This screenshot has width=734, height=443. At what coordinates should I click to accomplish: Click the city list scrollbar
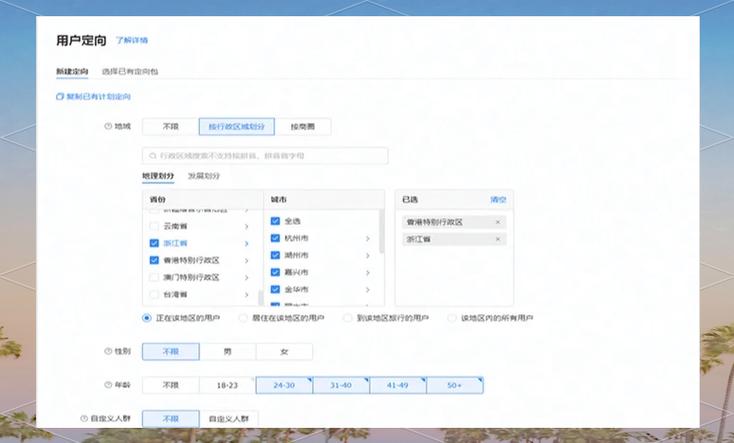pyautogui.click(x=382, y=231)
